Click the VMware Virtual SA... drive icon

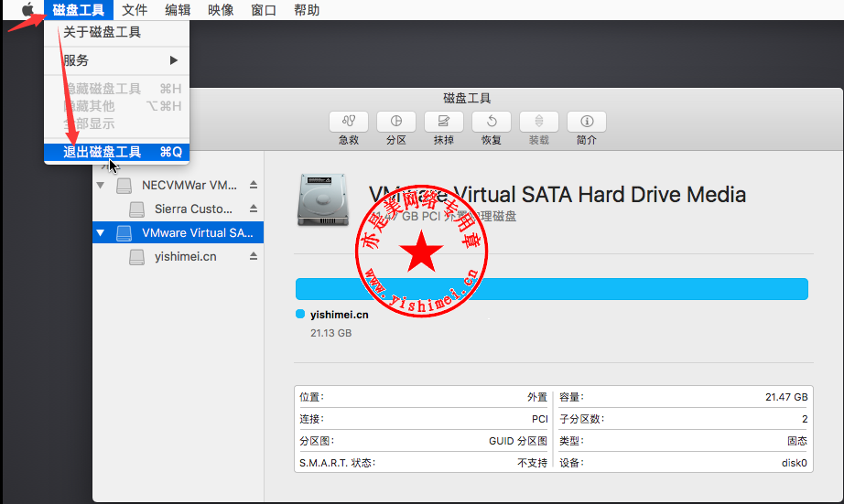coord(124,233)
